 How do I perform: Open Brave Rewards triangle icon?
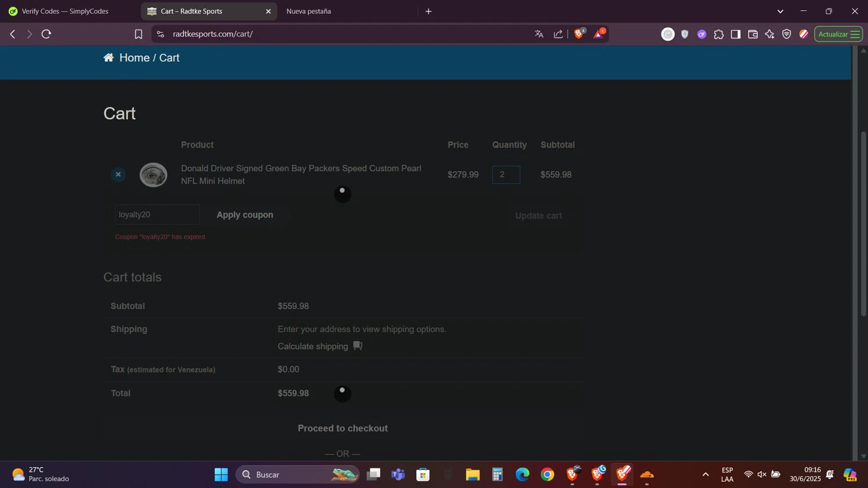pos(599,34)
